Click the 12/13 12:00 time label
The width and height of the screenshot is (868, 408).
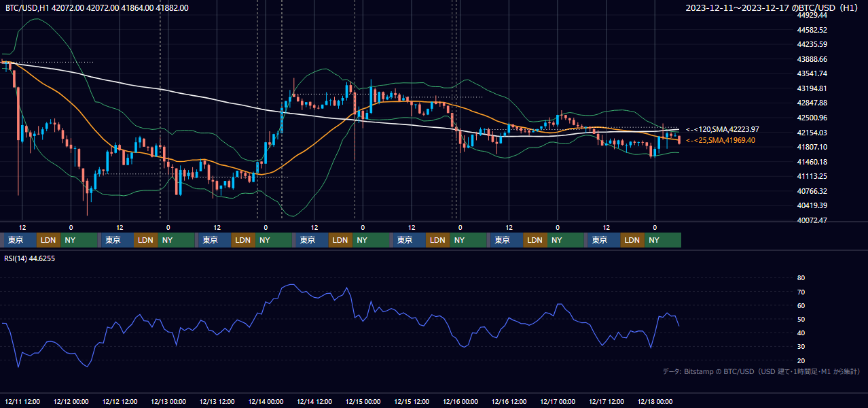[x=217, y=402]
